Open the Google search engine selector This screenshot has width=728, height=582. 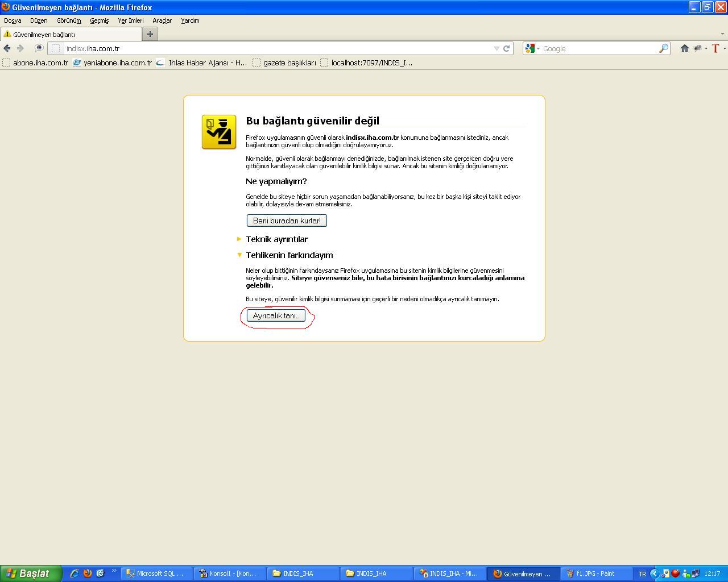(532, 48)
